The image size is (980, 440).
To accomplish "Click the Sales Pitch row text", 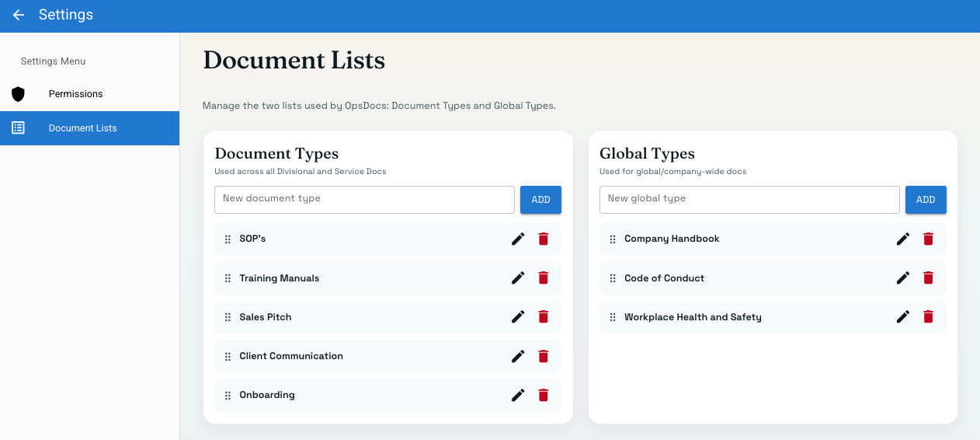I will pyautogui.click(x=266, y=316).
